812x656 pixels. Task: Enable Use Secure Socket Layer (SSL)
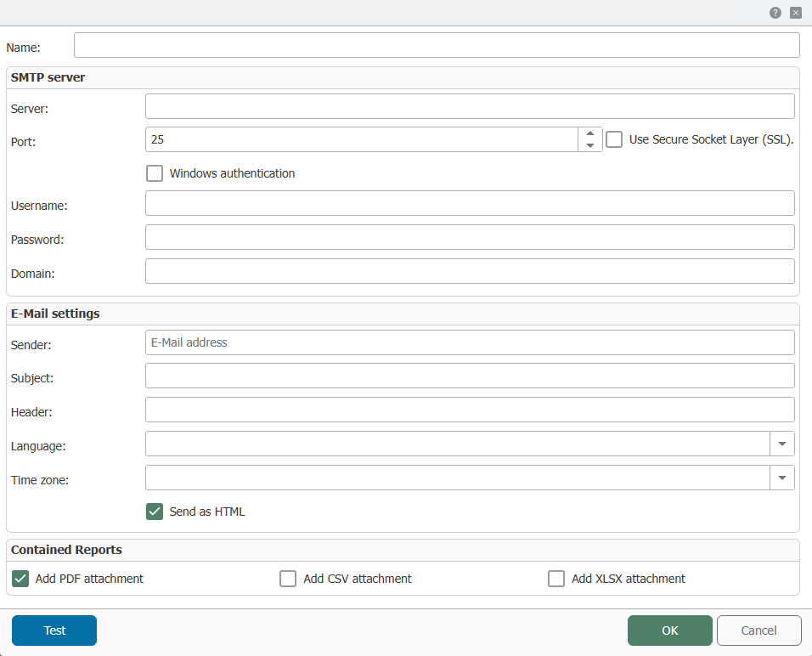coord(614,139)
